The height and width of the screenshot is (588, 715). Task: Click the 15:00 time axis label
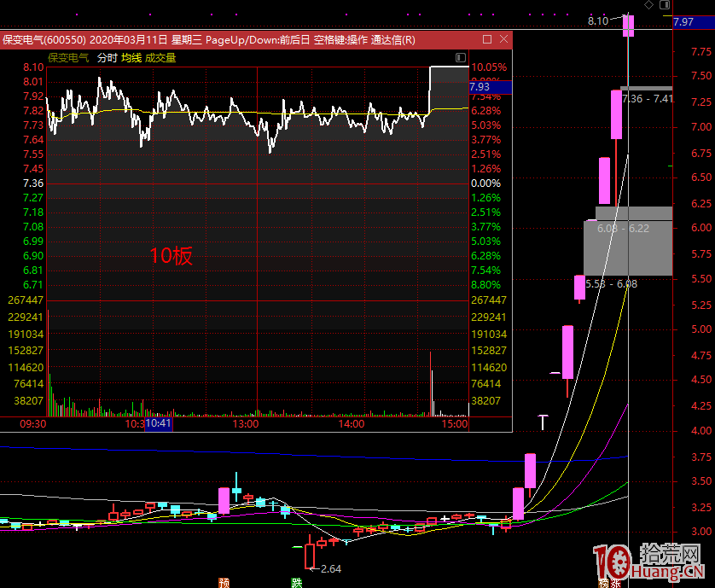pos(455,424)
